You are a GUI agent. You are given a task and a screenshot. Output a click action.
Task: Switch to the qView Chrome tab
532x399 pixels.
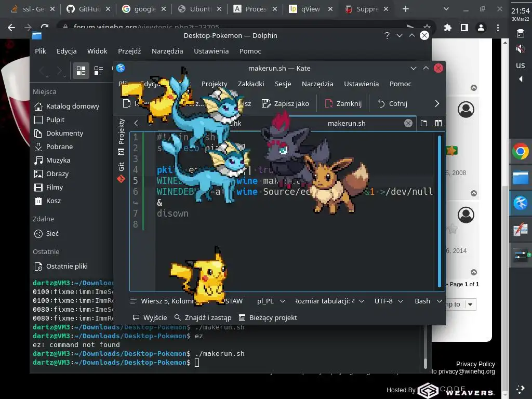311,9
